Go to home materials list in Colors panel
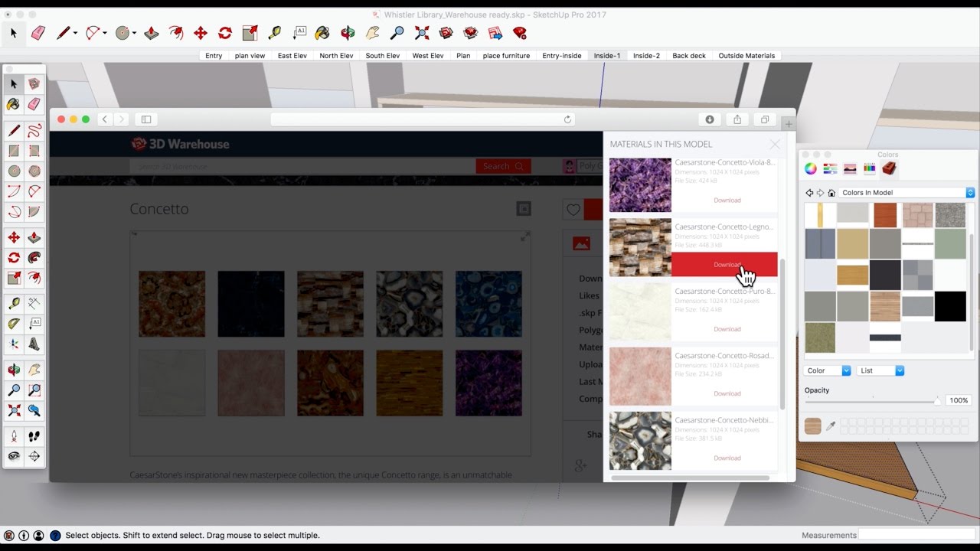The width and height of the screenshot is (980, 551). pos(831,193)
